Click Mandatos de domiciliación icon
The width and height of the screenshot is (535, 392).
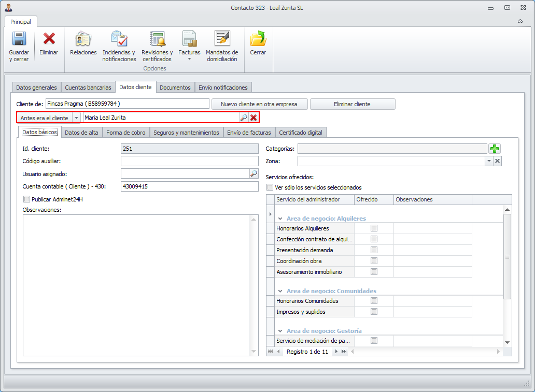(x=222, y=39)
